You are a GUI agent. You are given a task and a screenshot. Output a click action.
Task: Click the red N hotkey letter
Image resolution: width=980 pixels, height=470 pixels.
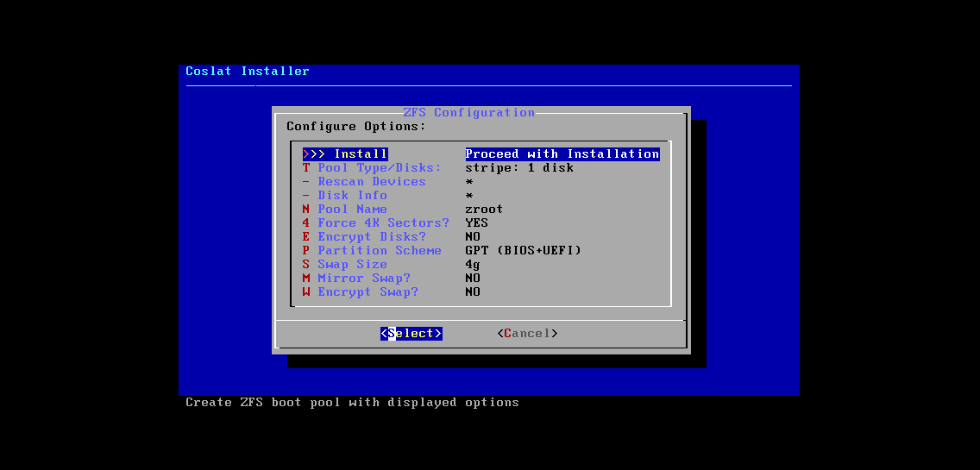[306, 209]
